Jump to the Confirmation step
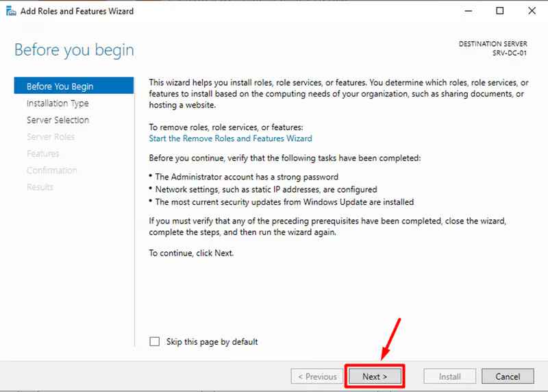This screenshot has width=548, height=392. (x=51, y=170)
